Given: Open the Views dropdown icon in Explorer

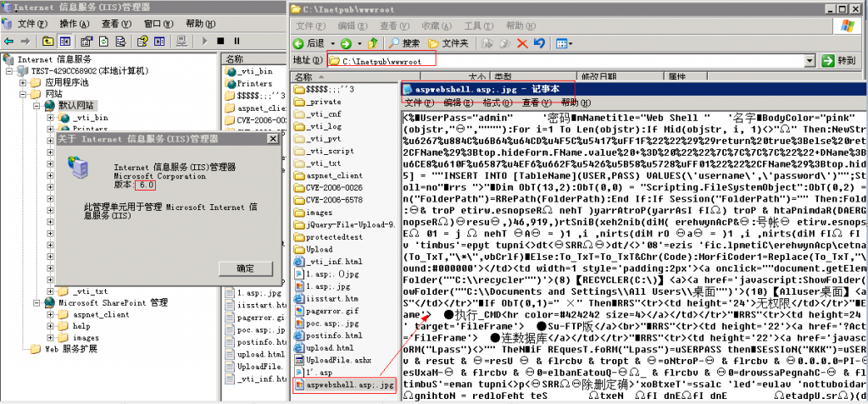Looking at the screenshot, I should tap(564, 43).
